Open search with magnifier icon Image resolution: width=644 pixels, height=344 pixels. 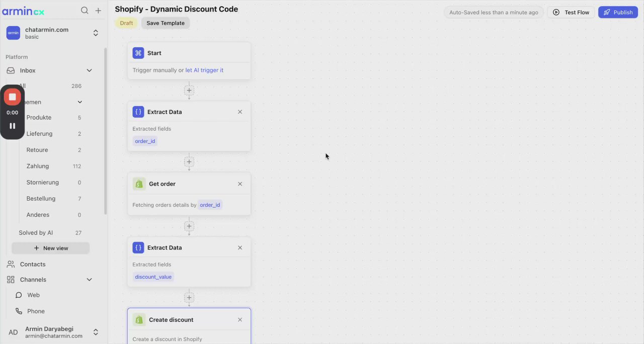click(85, 11)
